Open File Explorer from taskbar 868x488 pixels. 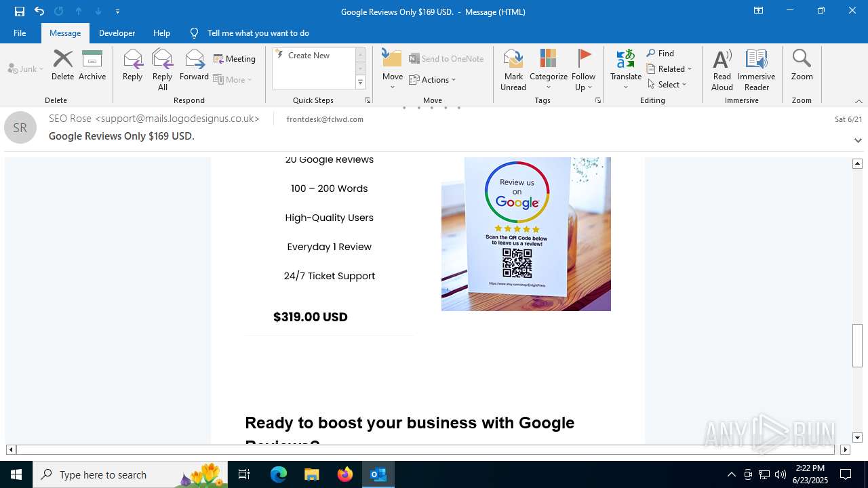pyautogui.click(x=312, y=474)
